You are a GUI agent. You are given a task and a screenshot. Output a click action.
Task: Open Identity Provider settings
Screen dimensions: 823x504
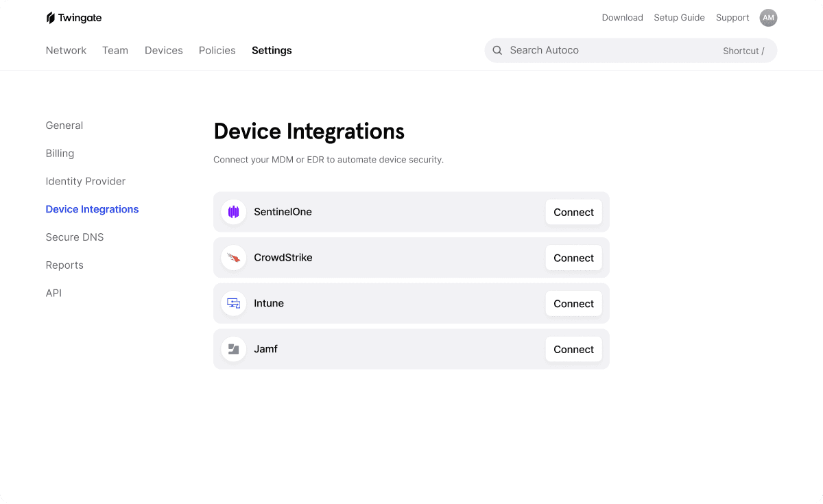[86, 181]
